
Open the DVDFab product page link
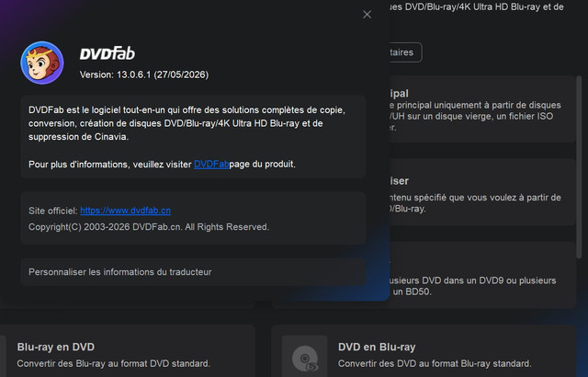tap(211, 165)
